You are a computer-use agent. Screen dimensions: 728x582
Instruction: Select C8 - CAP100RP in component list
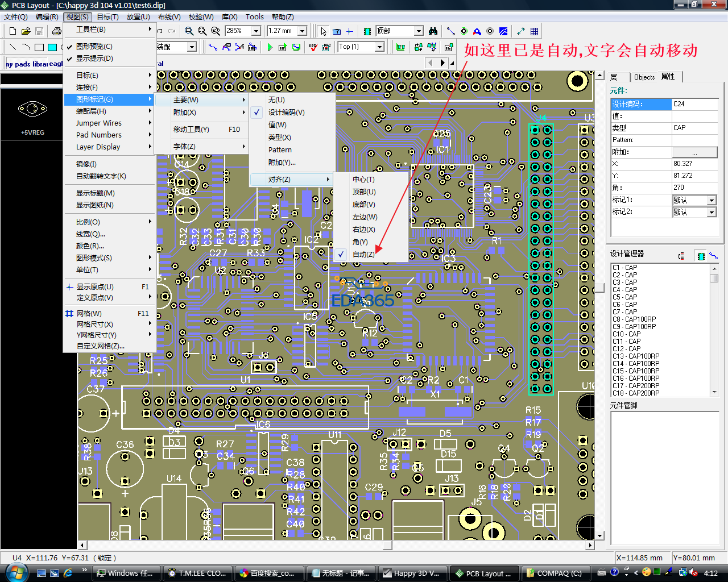tap(634, 319)
